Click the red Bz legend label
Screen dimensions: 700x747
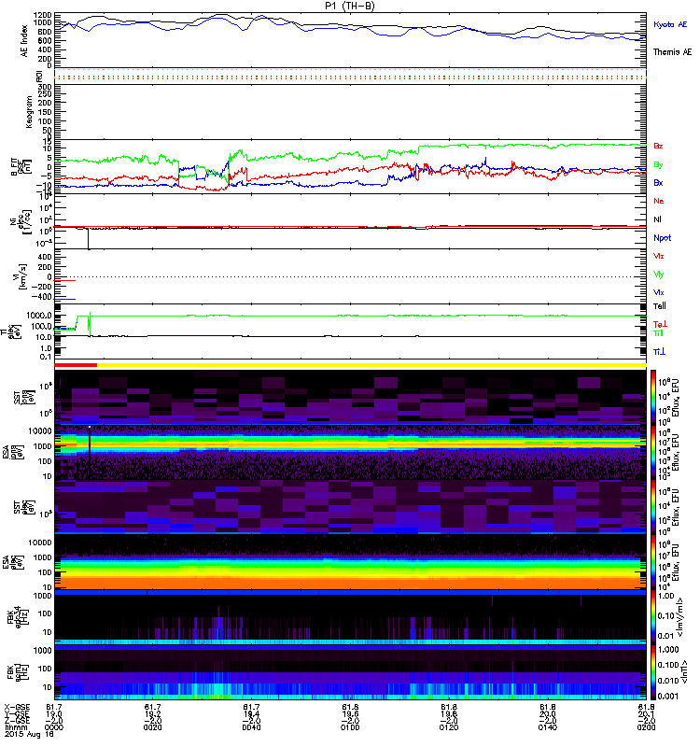(658, 146)
